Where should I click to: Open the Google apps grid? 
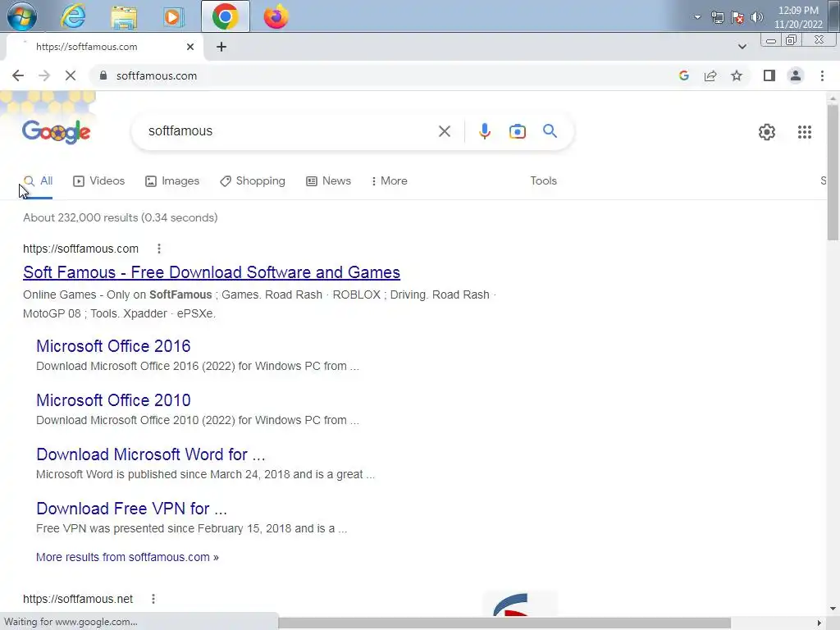[x=804, y=132]
